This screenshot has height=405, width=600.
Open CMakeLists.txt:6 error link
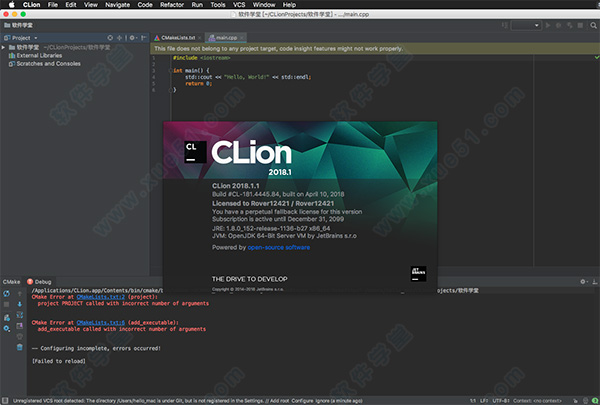click(x=101, y=323)
